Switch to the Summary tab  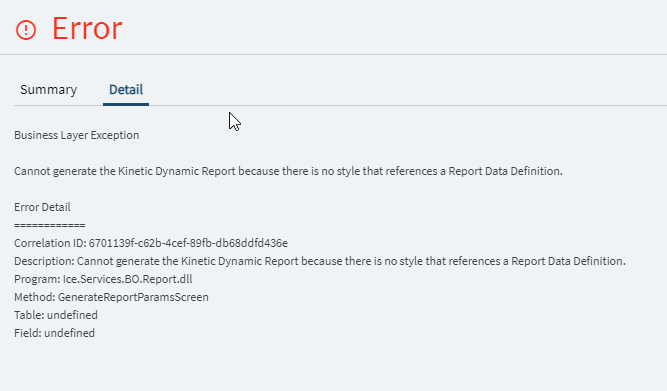48,89
